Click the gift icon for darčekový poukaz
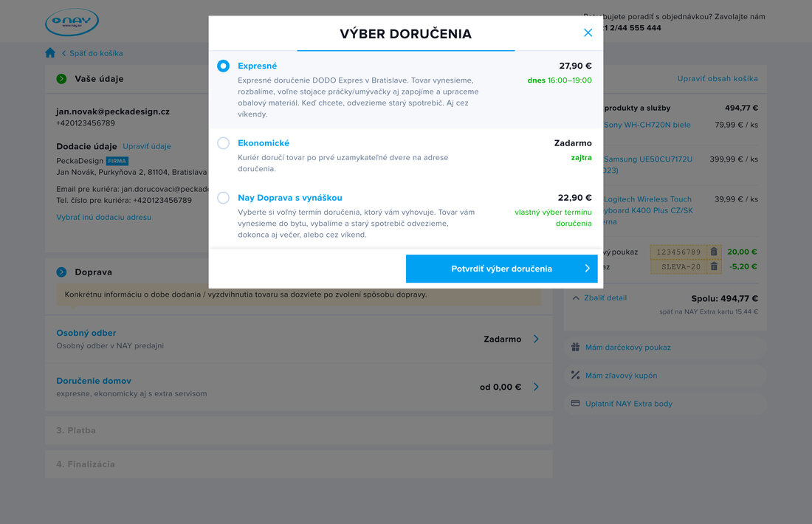 575,347
